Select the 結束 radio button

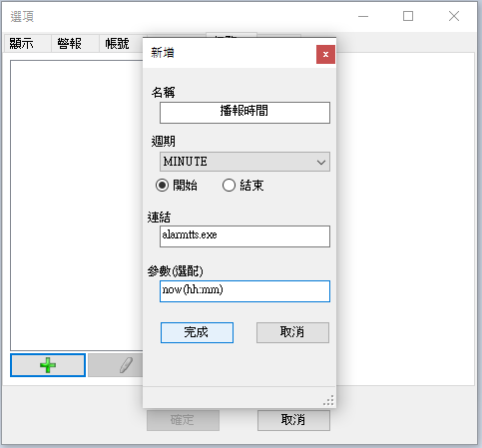(229, 186)
